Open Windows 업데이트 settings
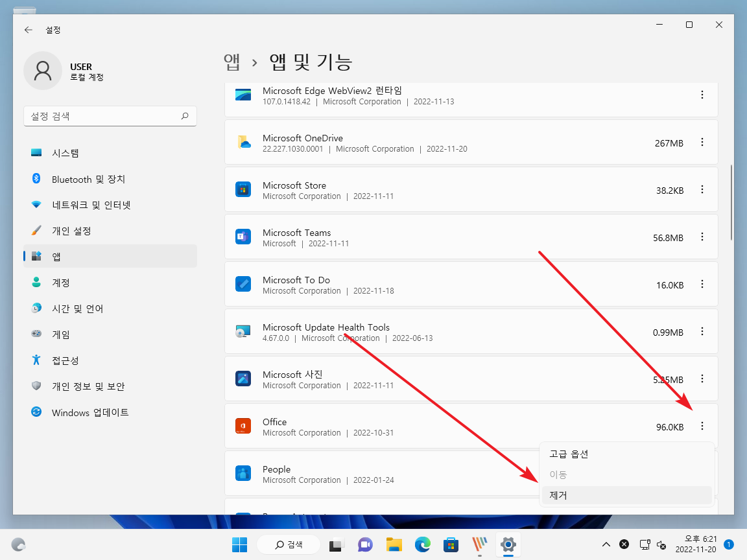 (110, 412)
